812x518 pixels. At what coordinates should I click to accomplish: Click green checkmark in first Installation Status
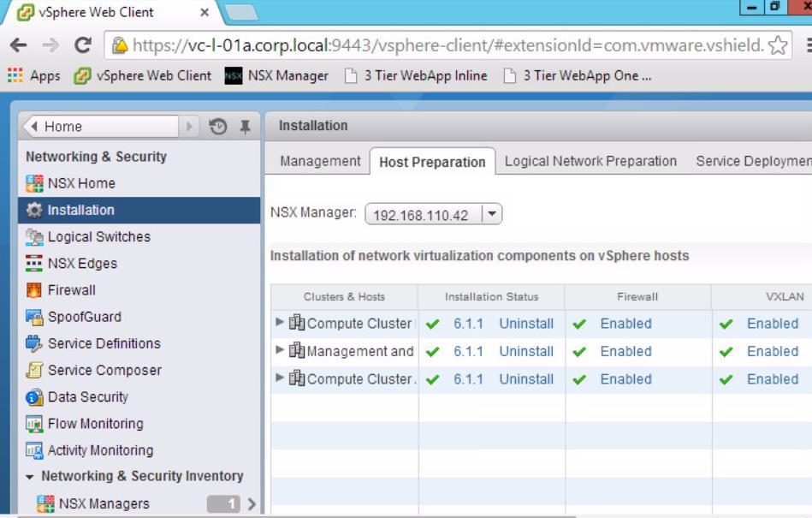click(x=432, y=324)
